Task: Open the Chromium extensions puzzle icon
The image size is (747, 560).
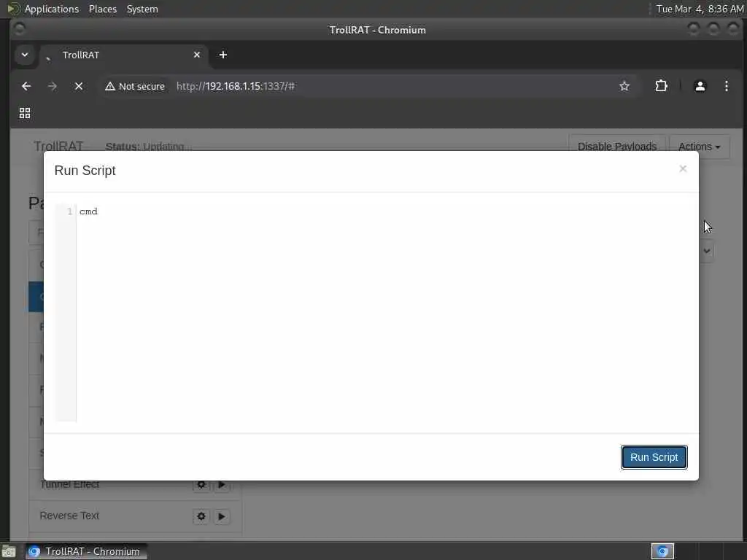Action: [661, 86]
